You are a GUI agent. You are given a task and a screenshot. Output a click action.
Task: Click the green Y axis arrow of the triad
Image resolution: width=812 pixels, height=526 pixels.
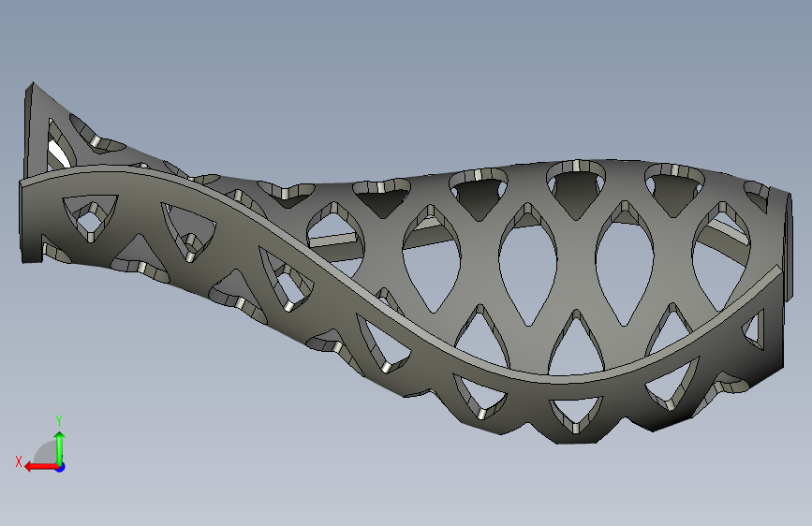60,447
